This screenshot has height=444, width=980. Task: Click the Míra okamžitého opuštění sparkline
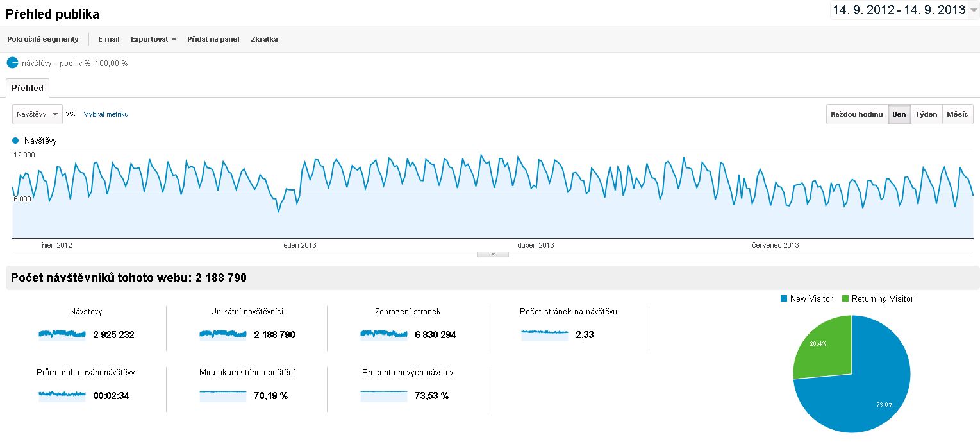[223, 395]
